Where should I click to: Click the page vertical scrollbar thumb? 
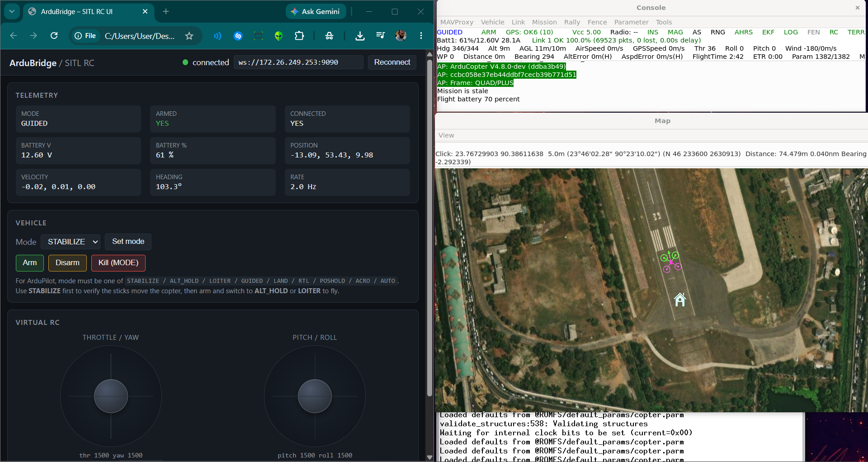click(429, 229)
